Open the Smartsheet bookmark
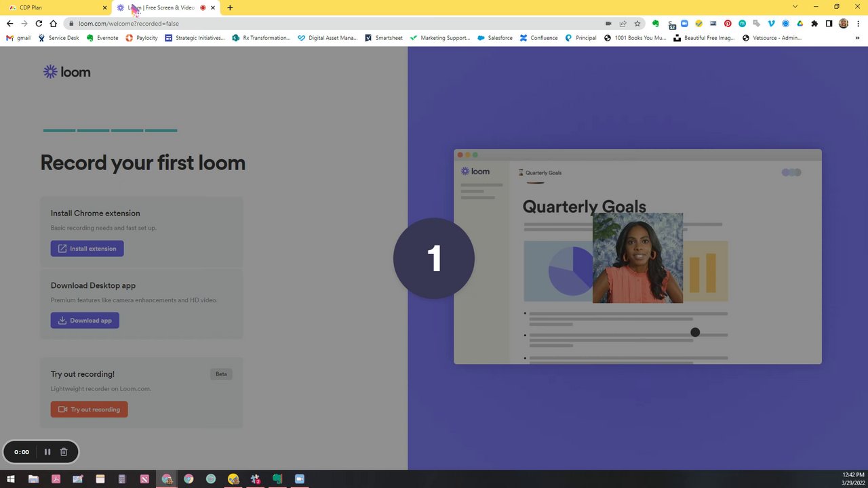This screenshot has height=488, width=868. coord(384,38)
